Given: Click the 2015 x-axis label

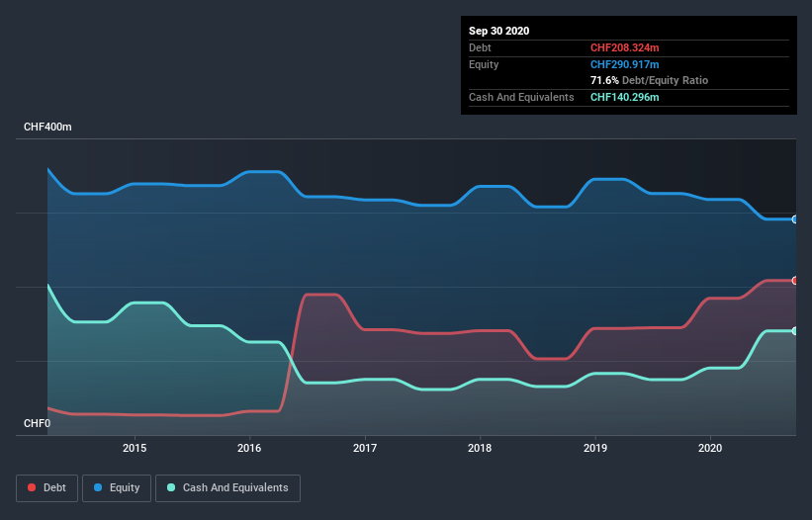Looking at the screenshot, I should click(x=135, y=448).
